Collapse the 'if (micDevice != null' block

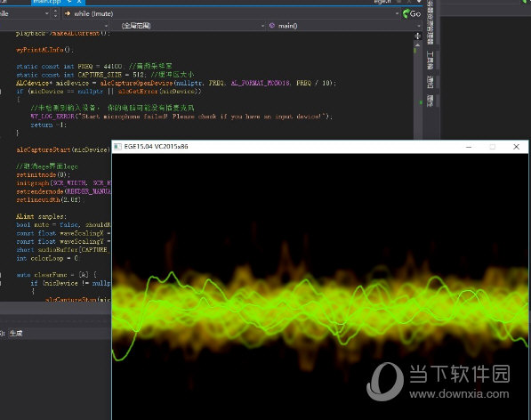tap(1, 284)
